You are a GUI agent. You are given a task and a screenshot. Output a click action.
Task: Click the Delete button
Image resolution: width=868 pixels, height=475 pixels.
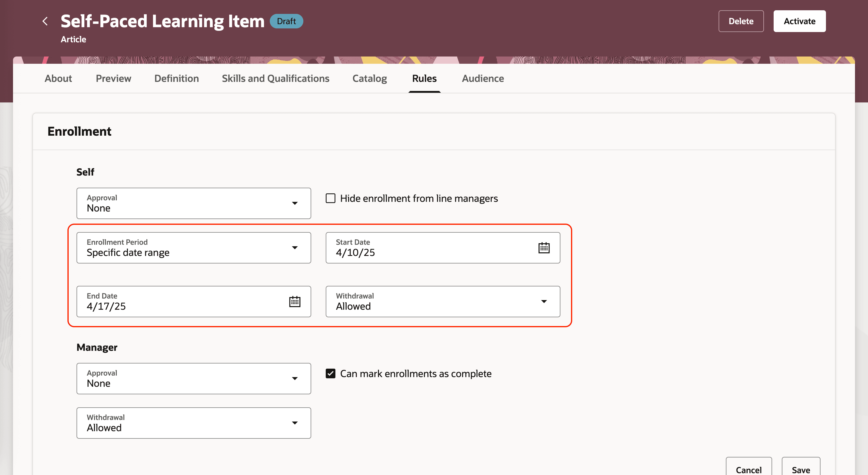click(x=741, y=21)
